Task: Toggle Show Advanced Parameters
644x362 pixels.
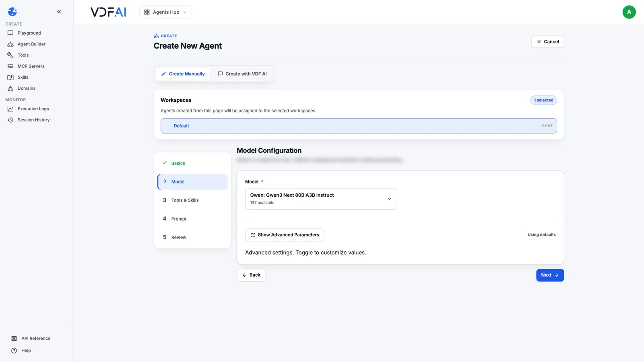Action: click(285, 235)
